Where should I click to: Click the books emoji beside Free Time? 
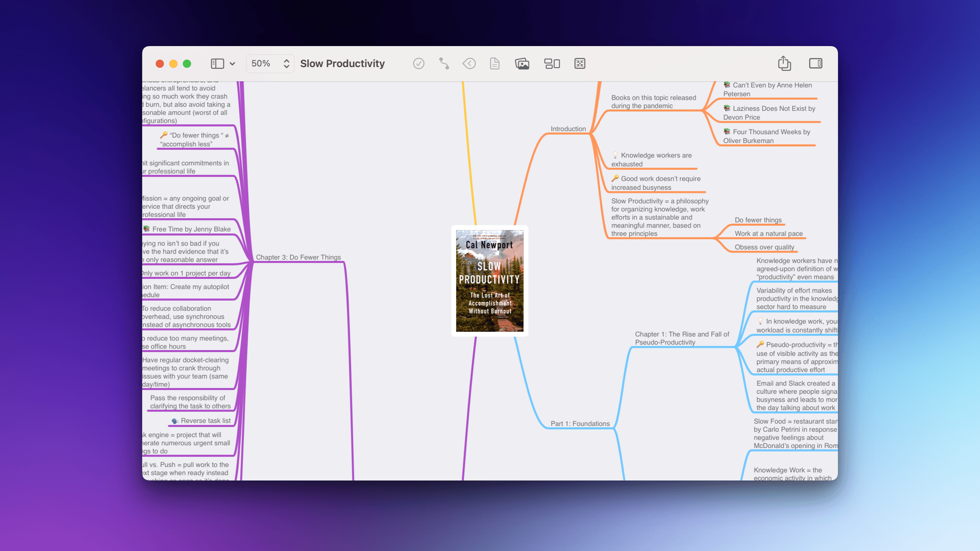[x=147, y=229]
